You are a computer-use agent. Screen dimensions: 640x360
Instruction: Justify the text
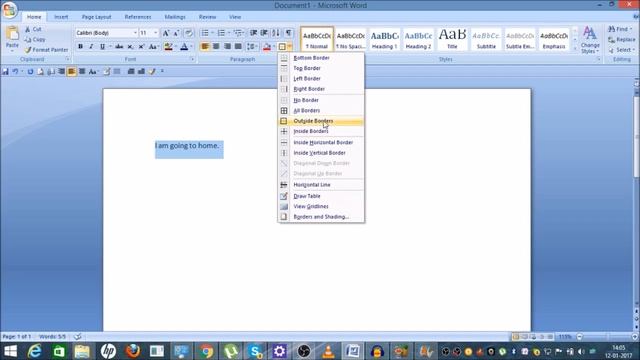coord(238,47)
